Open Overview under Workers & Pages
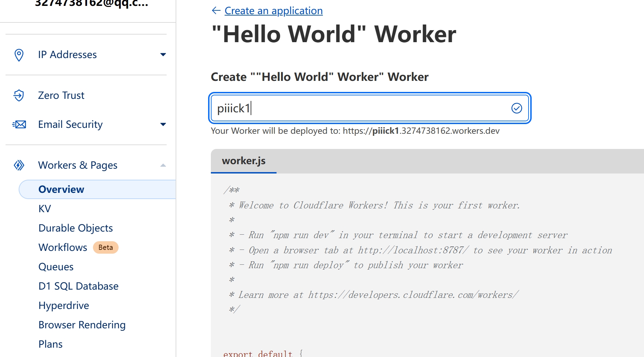The image size is (644, 357). [x=62, y=189]
